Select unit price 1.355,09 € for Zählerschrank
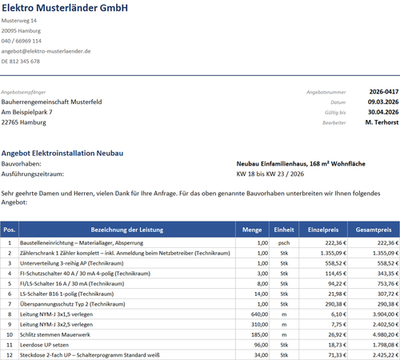400x360 pixels. click(x=333, y=253)
